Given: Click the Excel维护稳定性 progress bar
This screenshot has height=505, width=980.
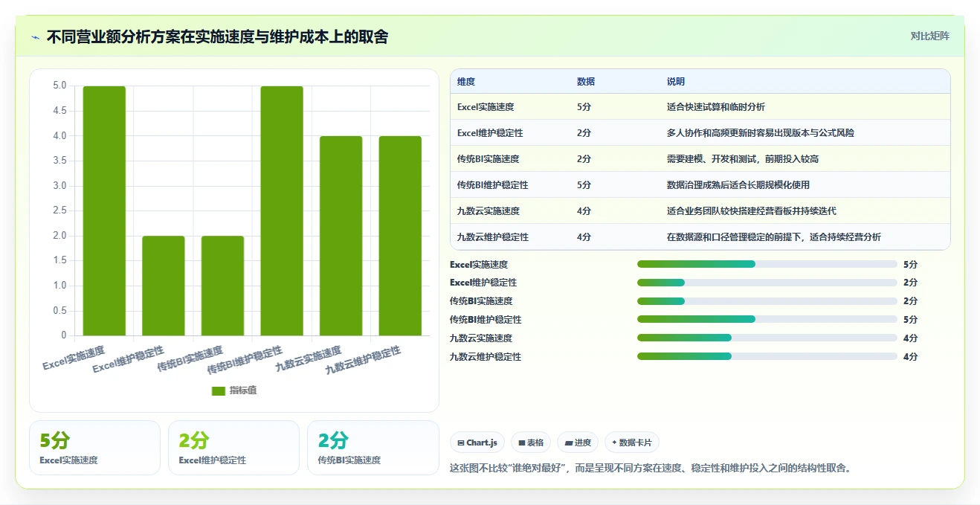Looking at the screenshot, I should (767, 283).
